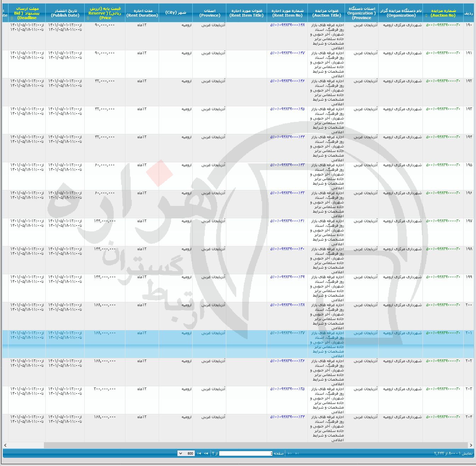Select row number ۱۹۷
476x466 pixels.
pyautogui.click(x=469, y=221)
